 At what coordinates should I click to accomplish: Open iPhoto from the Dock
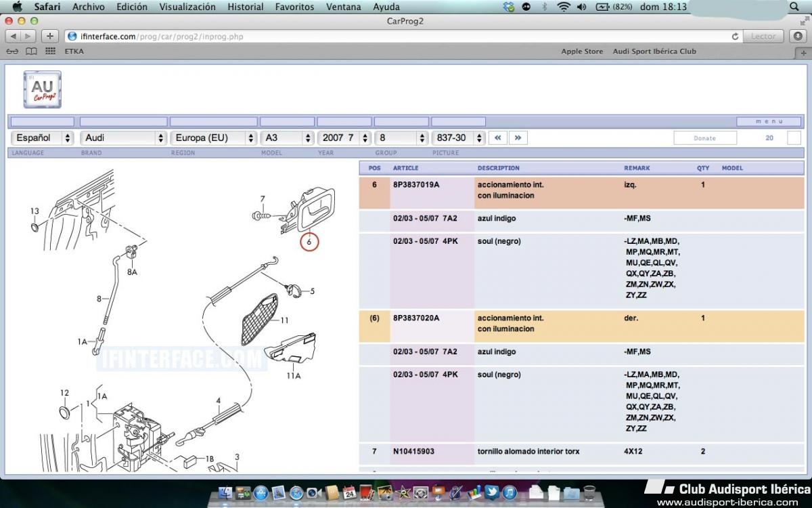point(384,492)
